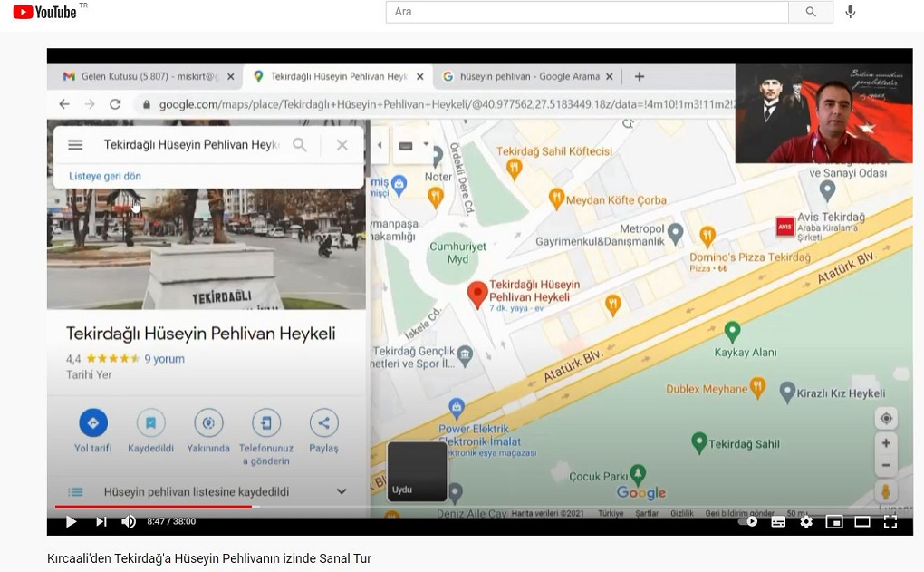Click Telefonunuza gönderin button
Viewport: 924px width, 572px height.
[x=266, y=437]
